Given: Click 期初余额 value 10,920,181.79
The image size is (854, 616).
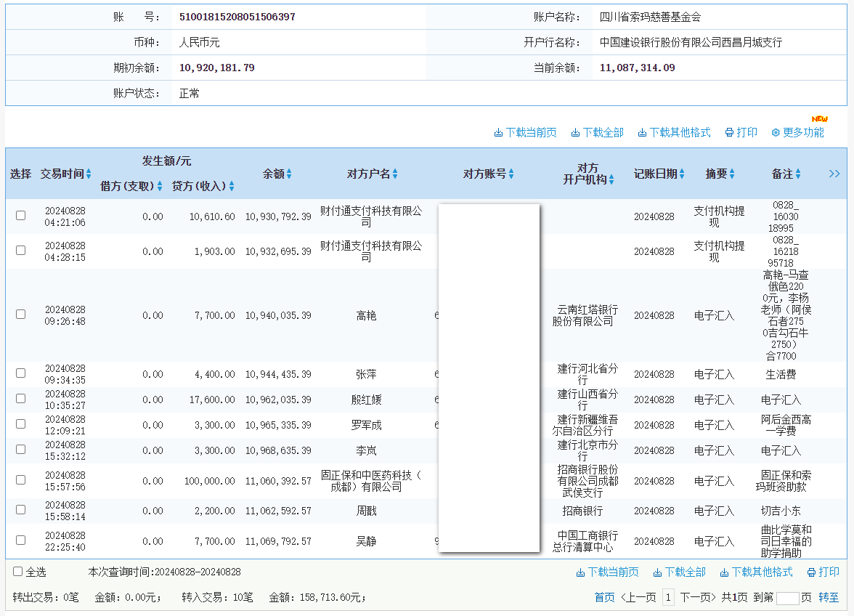Looking at the screenshot, I should (216, 68).
